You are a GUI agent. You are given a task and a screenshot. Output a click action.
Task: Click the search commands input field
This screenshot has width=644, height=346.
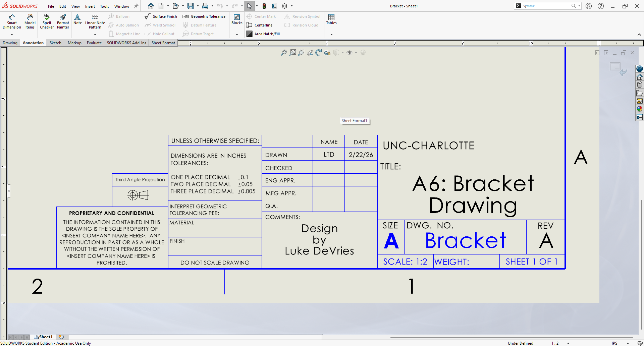pyautogui.click(x=546, y=6)
